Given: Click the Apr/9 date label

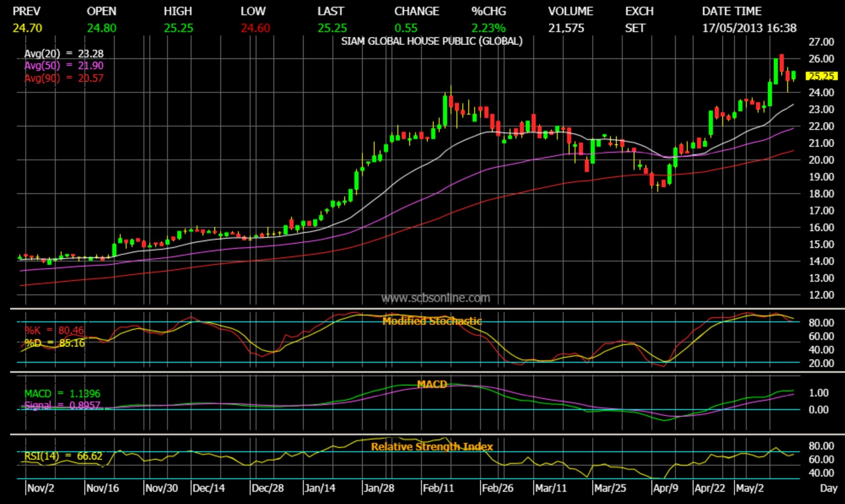Looking at the screenshot, I should [666, 488].
